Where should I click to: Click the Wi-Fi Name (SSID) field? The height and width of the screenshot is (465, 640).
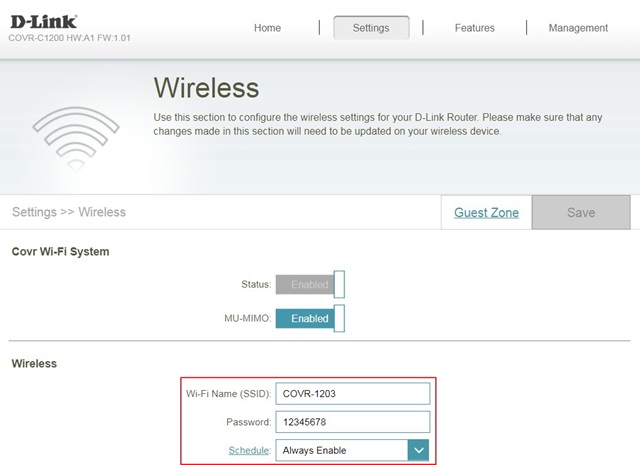point(352,394)
